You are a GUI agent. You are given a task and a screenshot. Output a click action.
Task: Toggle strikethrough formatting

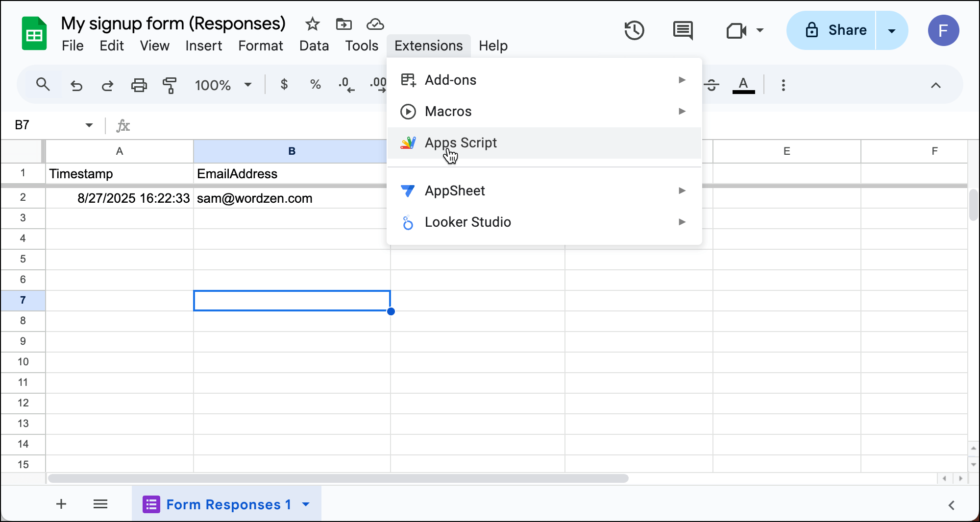coord(712,85)
